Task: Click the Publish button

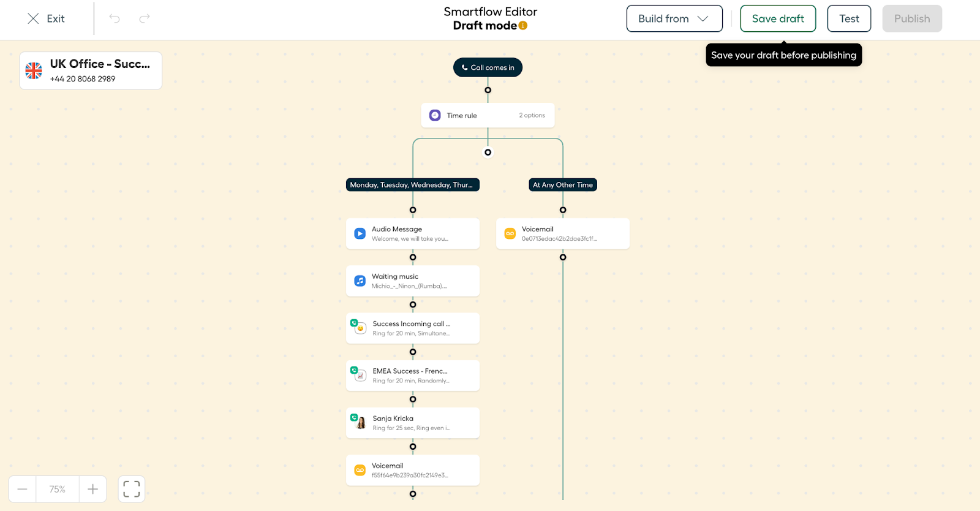Action: click(912, 18)
